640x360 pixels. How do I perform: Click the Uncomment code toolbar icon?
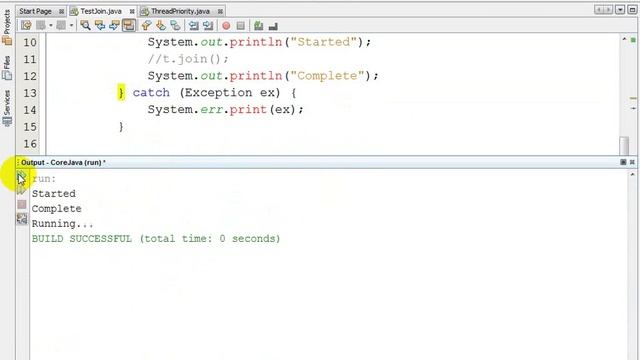click(x=273, y=26)
